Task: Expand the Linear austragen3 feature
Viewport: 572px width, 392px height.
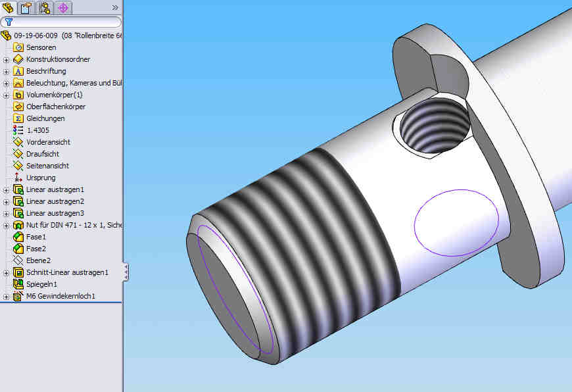Action: 6,214
